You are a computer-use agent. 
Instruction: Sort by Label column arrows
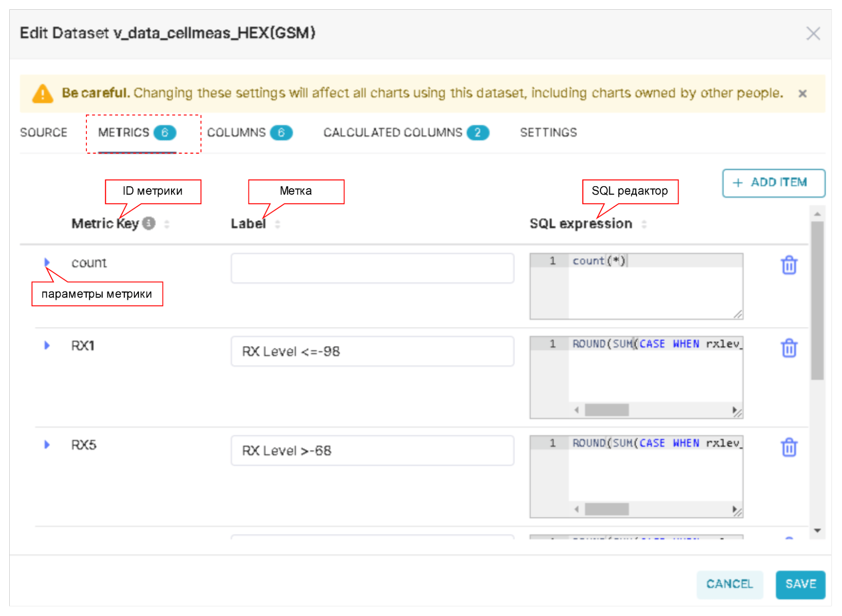tap(278, 224)
